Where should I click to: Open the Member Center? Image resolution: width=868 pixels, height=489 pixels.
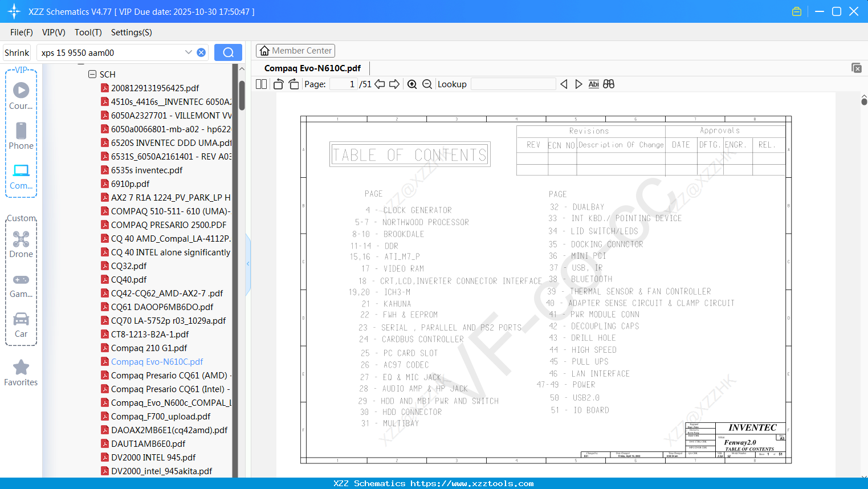pyautogui.click(x=295, y=51)
